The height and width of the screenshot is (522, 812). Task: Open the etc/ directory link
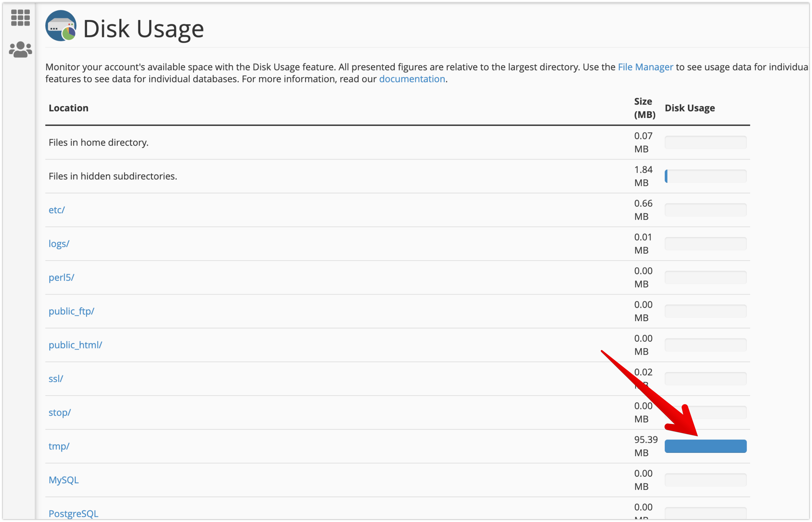pos(57,210)
